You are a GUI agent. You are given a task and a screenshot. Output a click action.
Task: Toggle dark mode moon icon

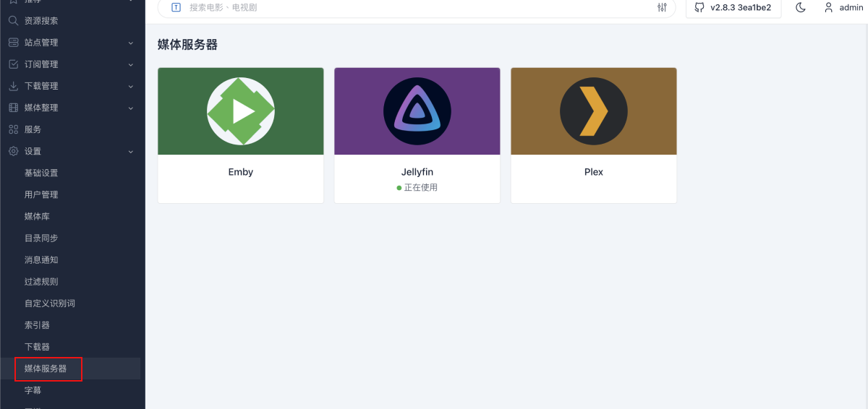click(801, 7)
